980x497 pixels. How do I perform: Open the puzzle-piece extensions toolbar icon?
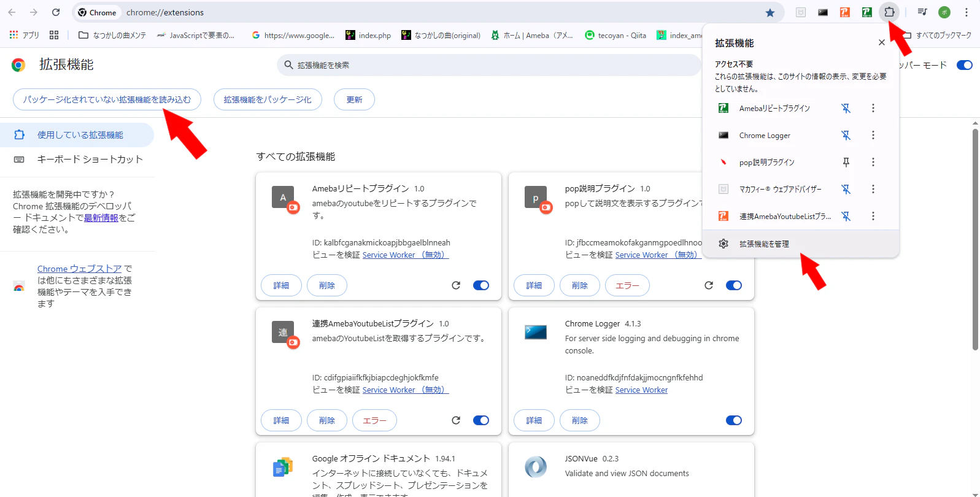[889, 12]
